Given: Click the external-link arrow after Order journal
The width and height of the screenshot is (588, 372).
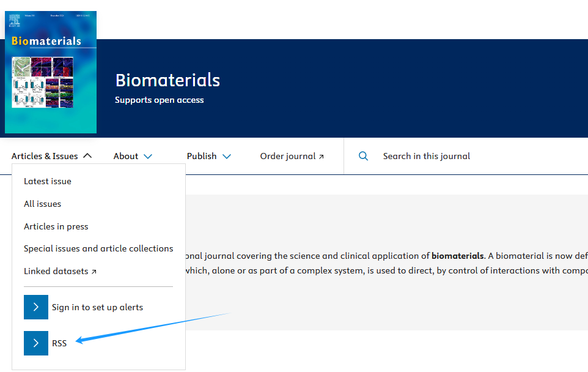Looking at the screenshot, I should (x=322, y=157).
